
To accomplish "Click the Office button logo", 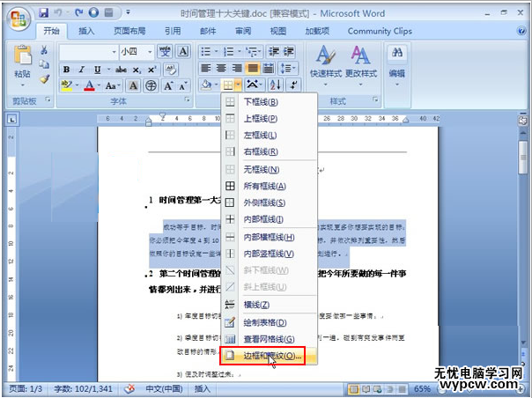I will click(x=18, y=18).
